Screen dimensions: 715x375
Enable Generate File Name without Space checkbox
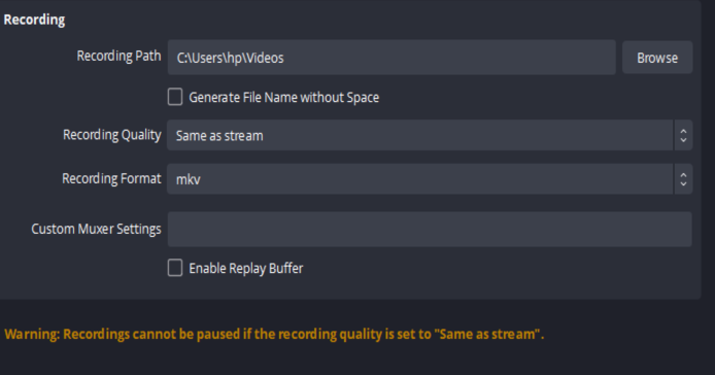(175, 97)
